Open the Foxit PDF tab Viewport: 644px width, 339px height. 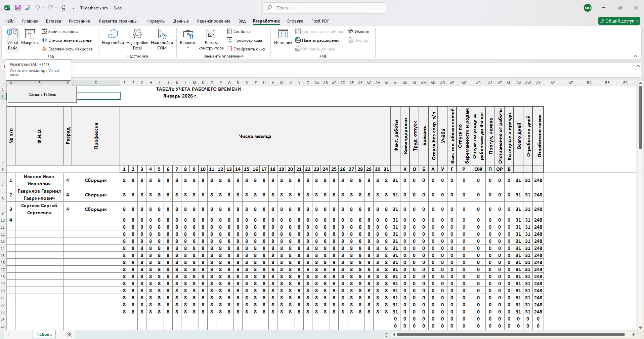pos(320,21)
